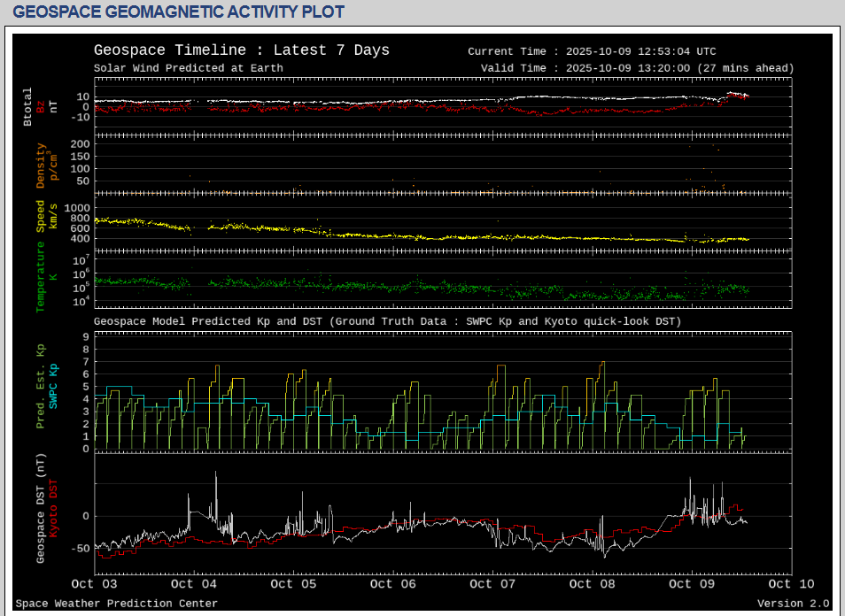Image resolution: width=845 pixels, height=616 pixels.
Task: Click the Version 2.0 label
Action: pyautogui.click(x=794, y=604)
